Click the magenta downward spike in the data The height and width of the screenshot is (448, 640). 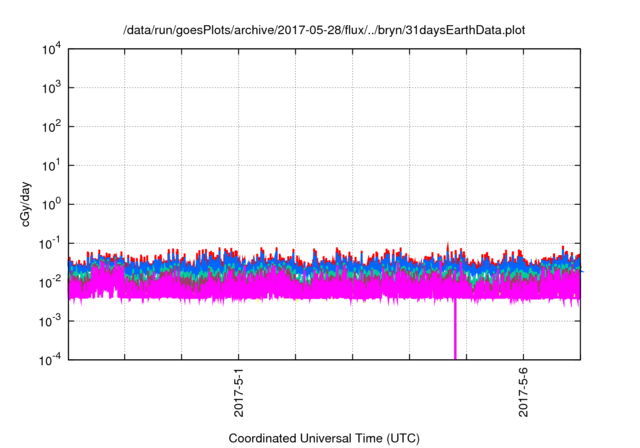point(456,329)
